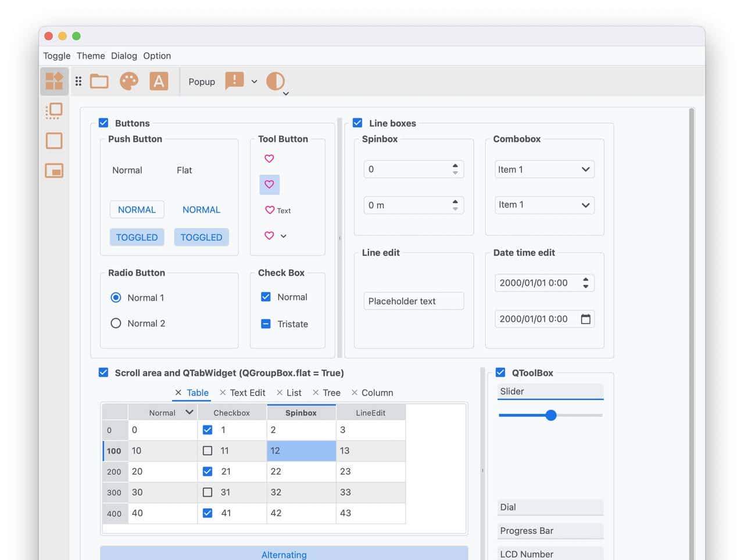Open the dropdown arrow beside heart tool button
Viewport: 744px width, 560px height.
(x=284, y=236)
